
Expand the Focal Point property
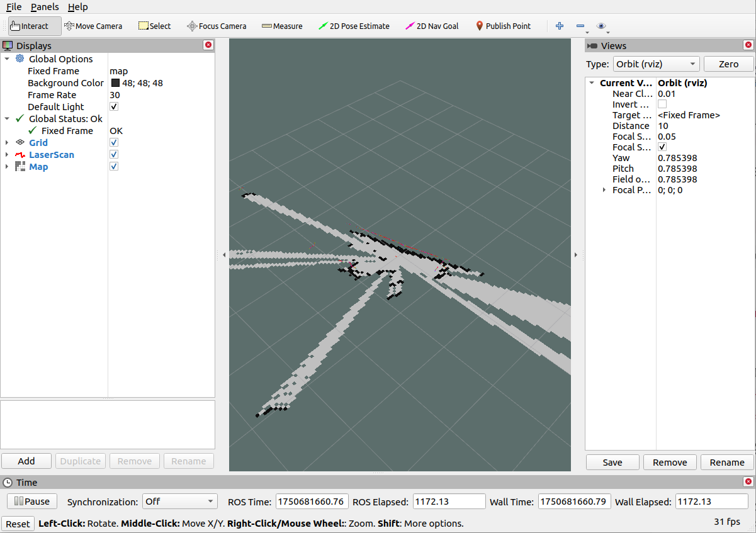click(604, 189)
